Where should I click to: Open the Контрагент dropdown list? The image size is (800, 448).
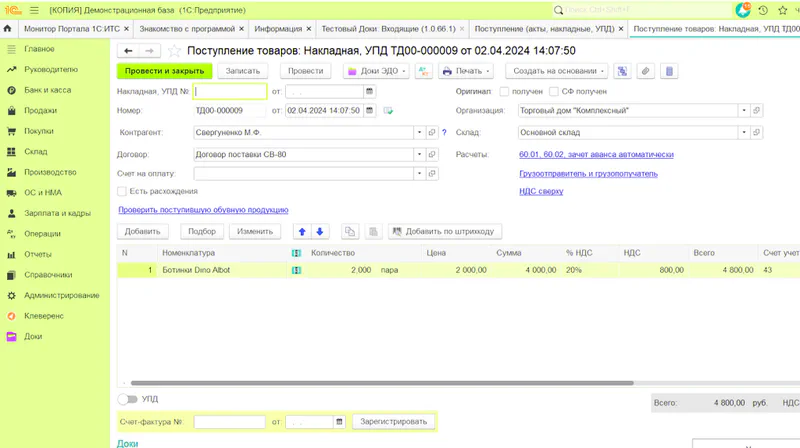click(419, 132)
